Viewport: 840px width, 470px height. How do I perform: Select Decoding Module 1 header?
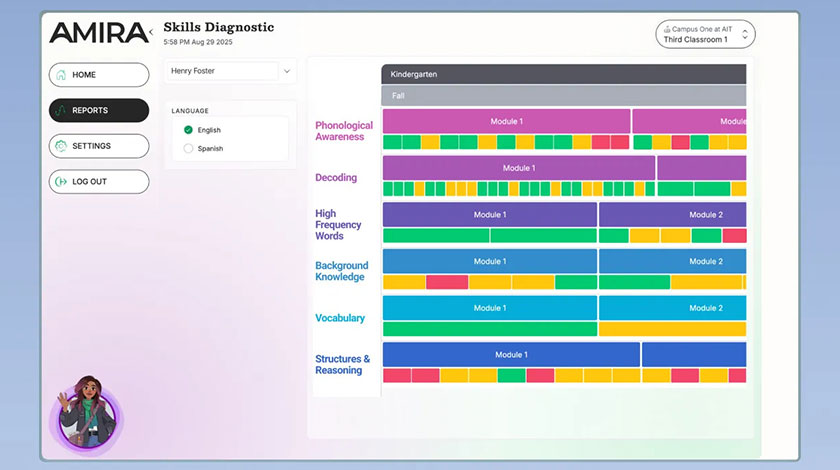point(519,168)
